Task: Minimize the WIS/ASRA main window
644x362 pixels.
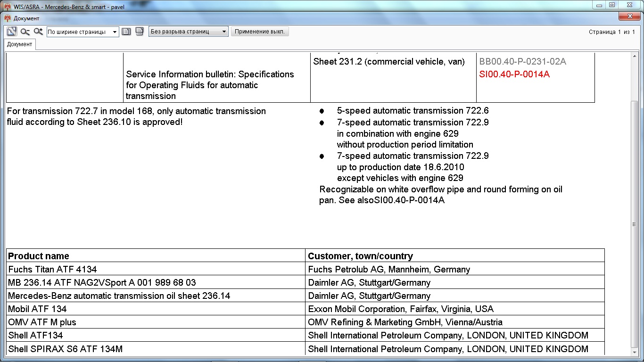Action: (599, 5)
